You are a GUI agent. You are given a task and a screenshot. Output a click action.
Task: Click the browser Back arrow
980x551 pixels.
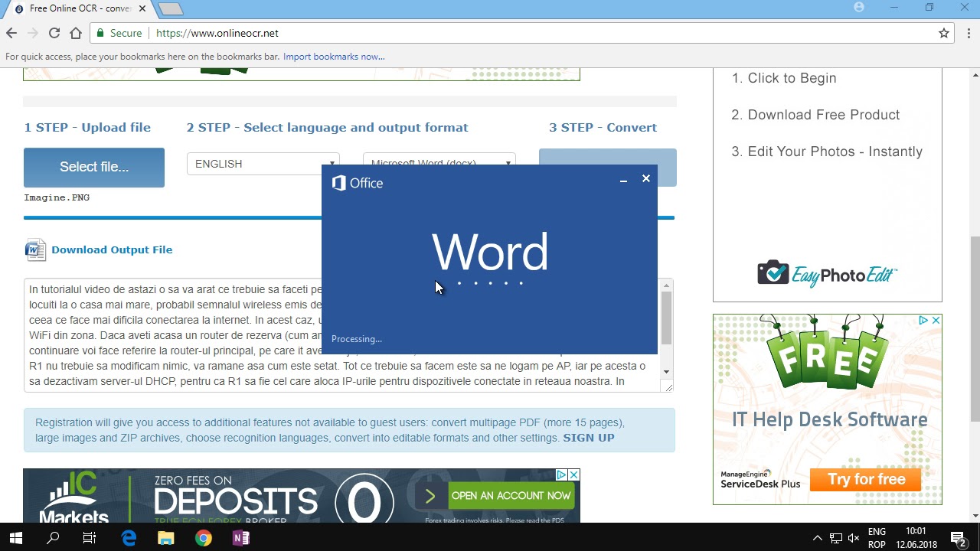pyautogui.click(x=11, y=33)
